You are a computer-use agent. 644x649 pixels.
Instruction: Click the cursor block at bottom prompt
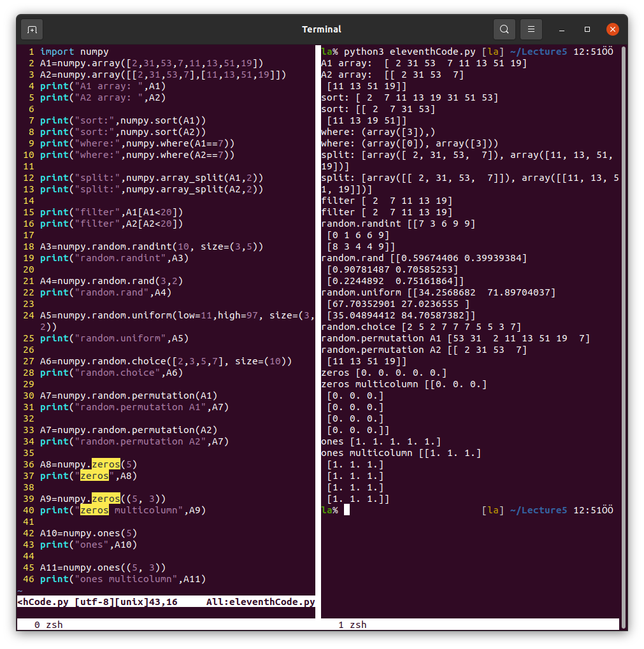coord(347,510)
